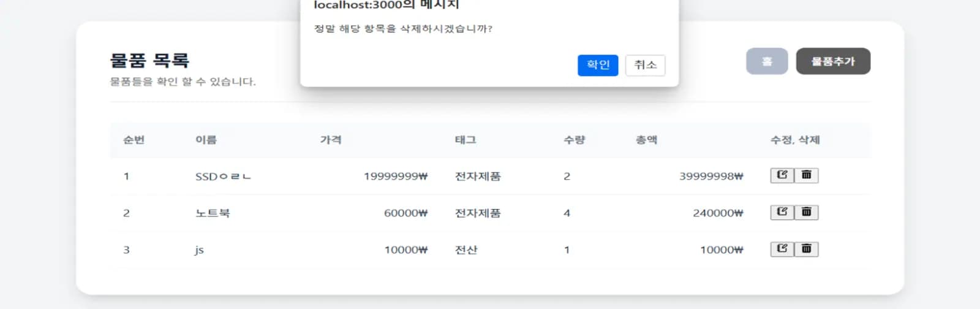This screenshot has width=980, height=309.
Task: Select the 순번 column header
Action: coord(134,140)
